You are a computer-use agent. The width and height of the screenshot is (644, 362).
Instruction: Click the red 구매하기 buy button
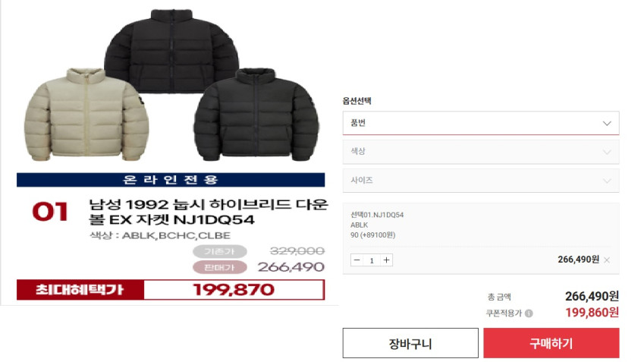point(551,343)
